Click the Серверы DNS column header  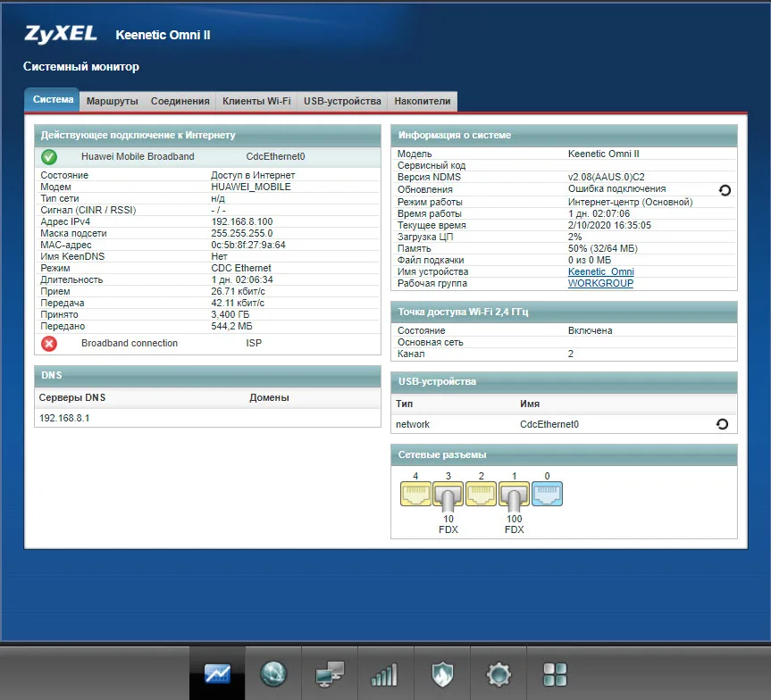click(x=72, y=397)
